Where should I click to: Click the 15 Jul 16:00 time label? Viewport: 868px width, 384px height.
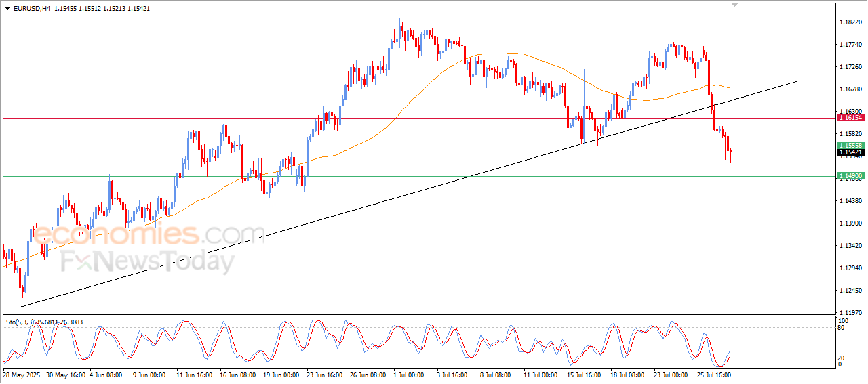tap(584, 374)
